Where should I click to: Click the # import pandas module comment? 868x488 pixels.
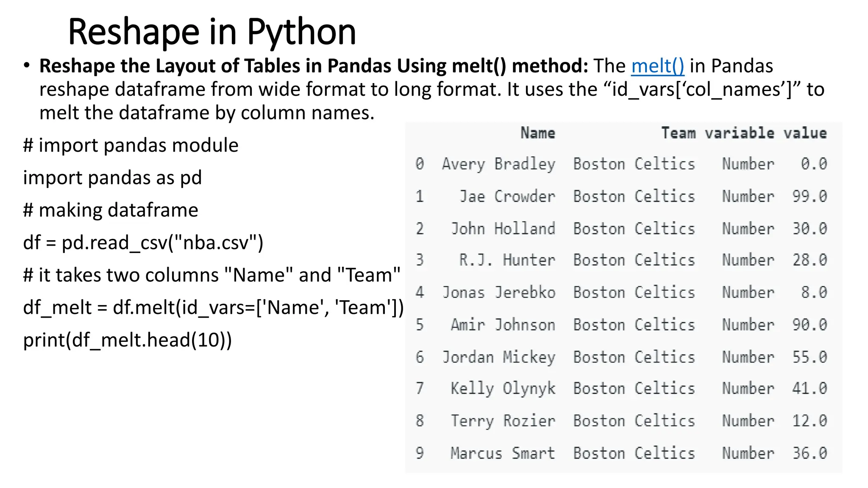(x=131, y=145)
